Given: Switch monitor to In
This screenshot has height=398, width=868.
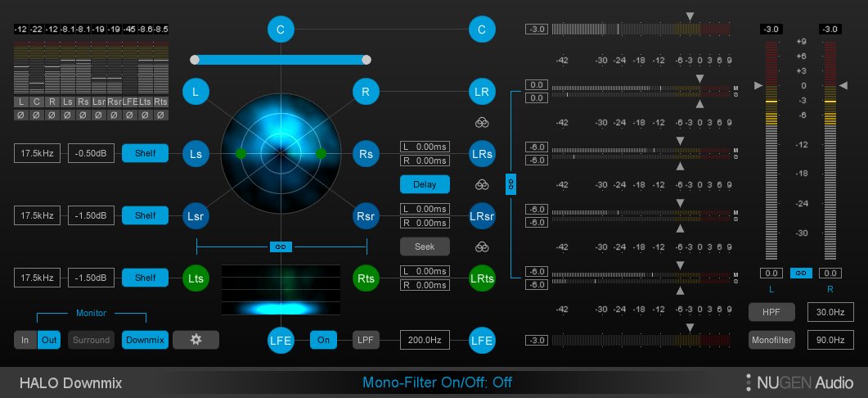Looking at the screenshot, I should [x=25, y=340].
